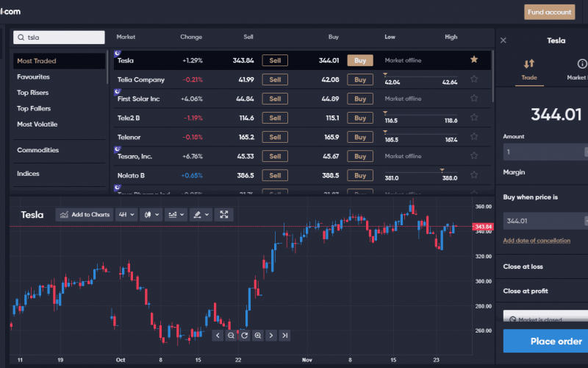Click Add to Charts button
588x368 pixels.
85,215
